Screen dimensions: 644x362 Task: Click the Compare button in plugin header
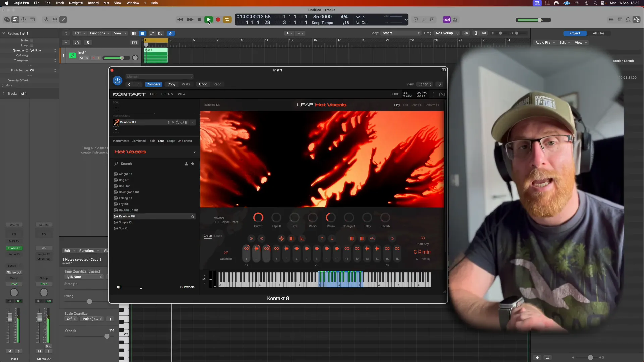(153, 84)
